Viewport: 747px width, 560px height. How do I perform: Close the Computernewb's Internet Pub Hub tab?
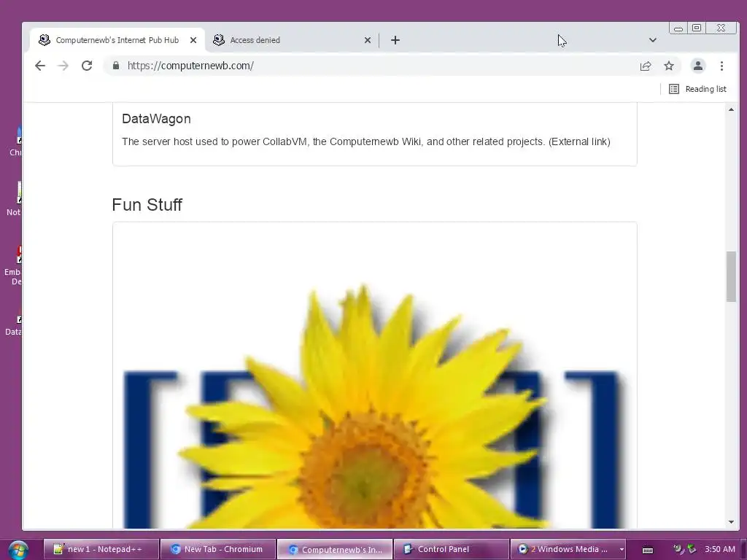tap(193, 40)
